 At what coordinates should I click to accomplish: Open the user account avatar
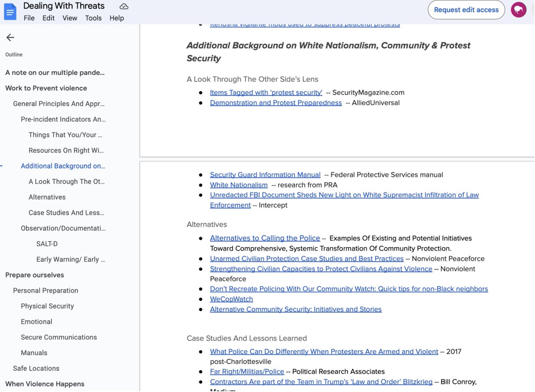coord(519,10)
